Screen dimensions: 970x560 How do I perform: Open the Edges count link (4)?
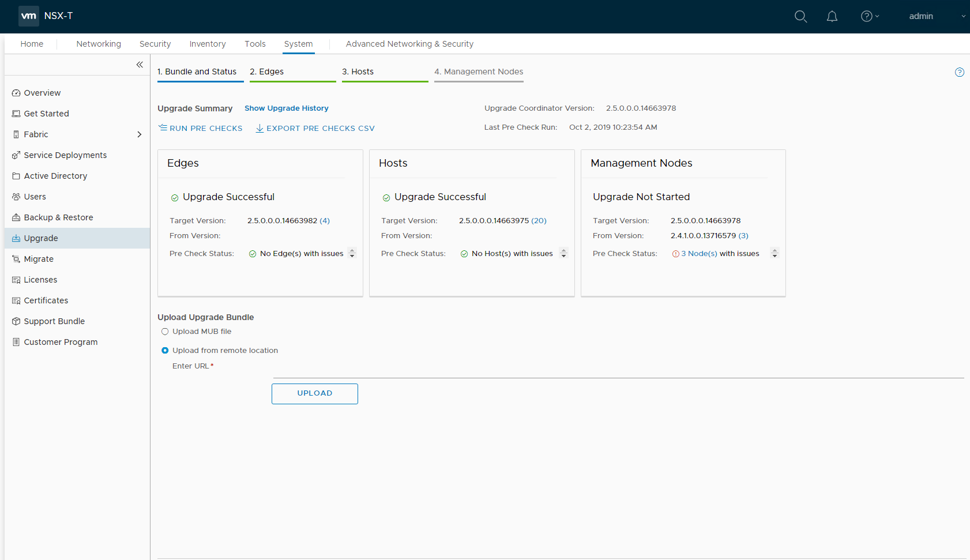[x=325, y=221]
